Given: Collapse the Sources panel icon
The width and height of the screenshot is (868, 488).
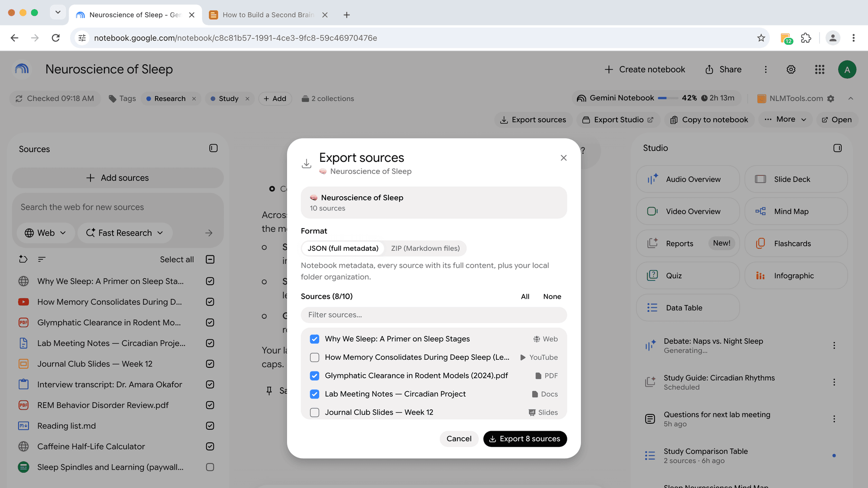Looking at the screenshot, I should point(213,148).
